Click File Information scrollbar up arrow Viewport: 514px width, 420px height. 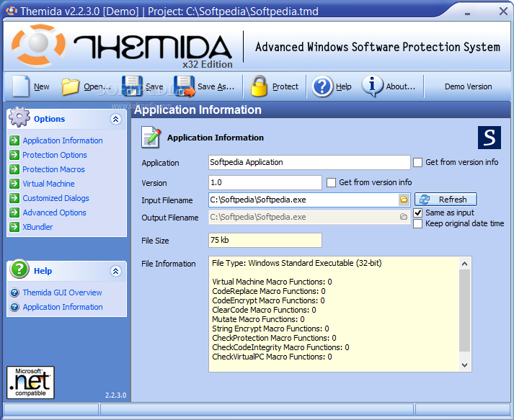pos(464,264)
